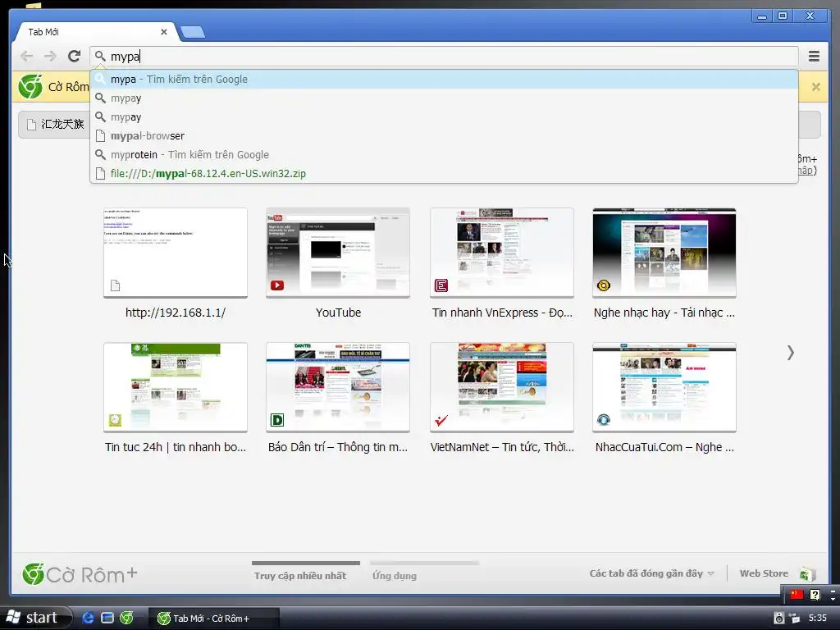Click the Web Store bag icon
Viewport: 840px width, 630px height.
tap(807, 574)
